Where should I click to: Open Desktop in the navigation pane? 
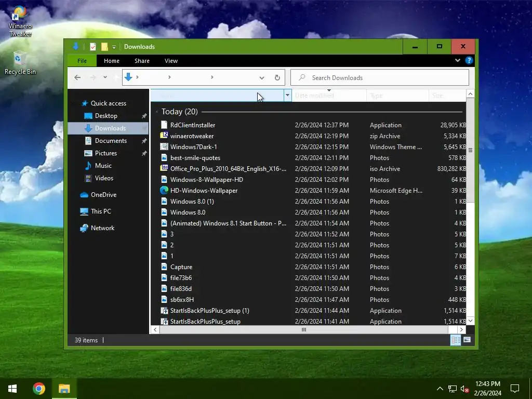coord(106,116)
